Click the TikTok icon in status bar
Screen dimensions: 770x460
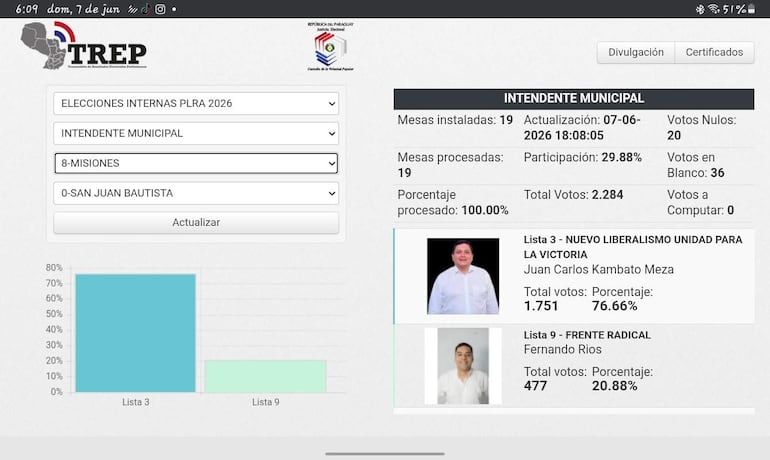click(x=146, y=9)
